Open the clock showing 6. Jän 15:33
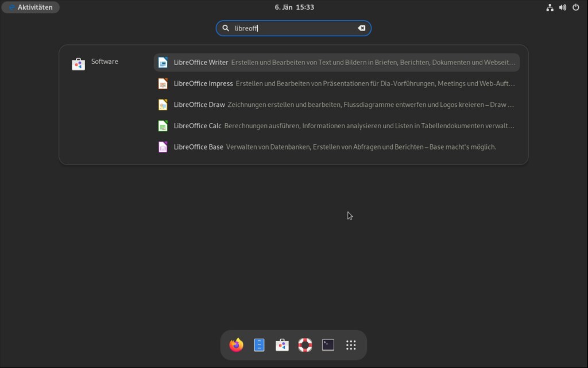 click(295, 7)
